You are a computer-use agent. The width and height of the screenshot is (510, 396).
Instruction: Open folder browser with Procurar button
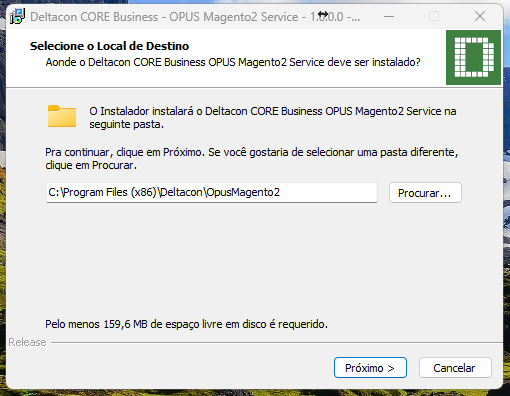coord(425,193)
